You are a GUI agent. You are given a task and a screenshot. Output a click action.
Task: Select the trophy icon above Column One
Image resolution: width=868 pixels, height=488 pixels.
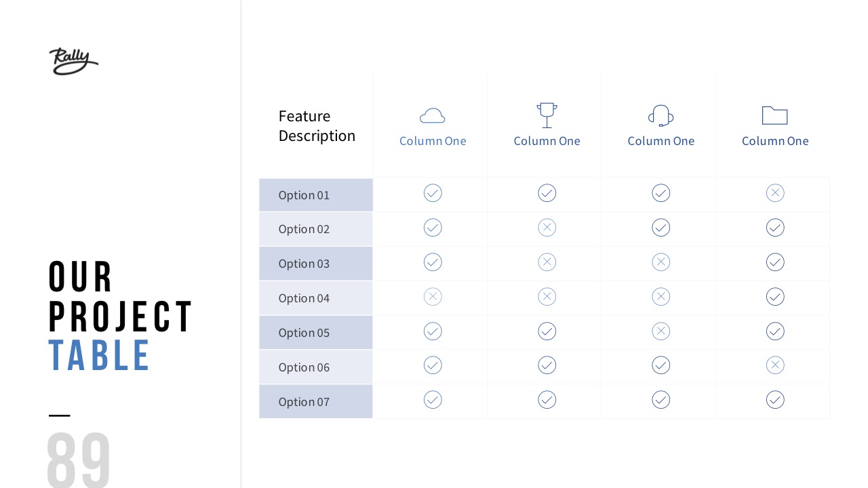tap(547, 115)
